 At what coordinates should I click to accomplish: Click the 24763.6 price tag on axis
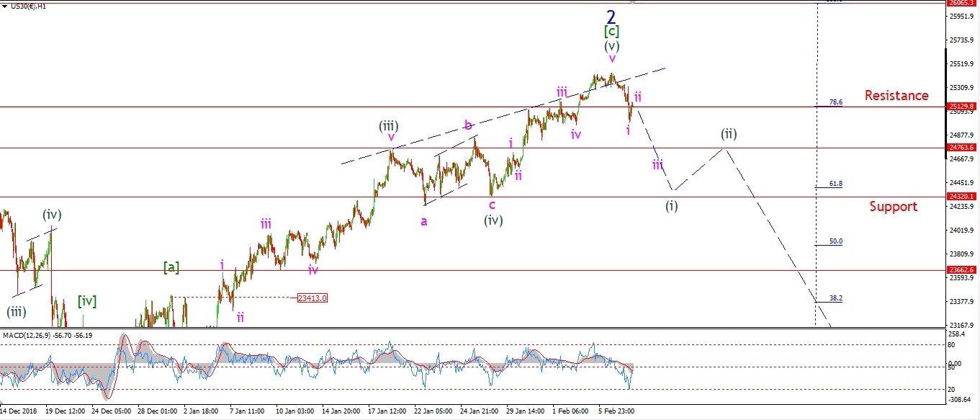coord(962,148)
